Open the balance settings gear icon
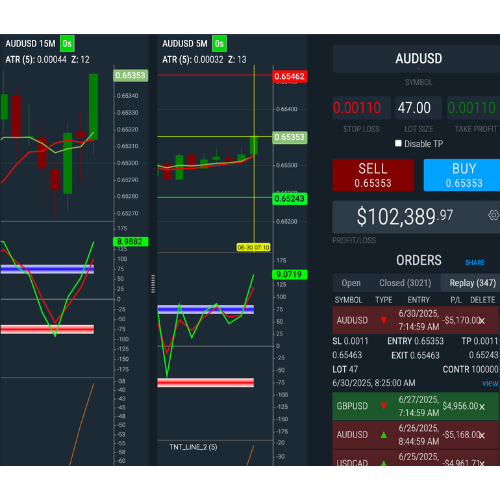This screenshot has height=500, width=500. (x=493, y=215)
